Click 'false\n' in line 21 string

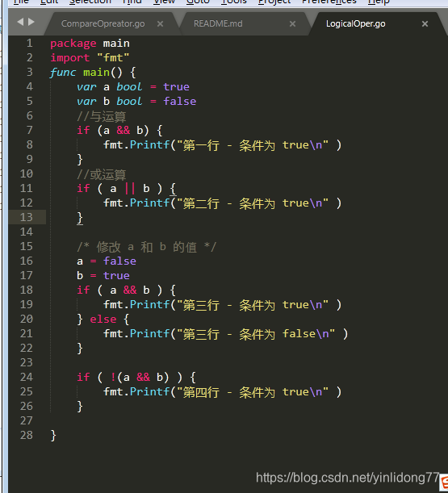pyautogui.click(x=305, y=333)
